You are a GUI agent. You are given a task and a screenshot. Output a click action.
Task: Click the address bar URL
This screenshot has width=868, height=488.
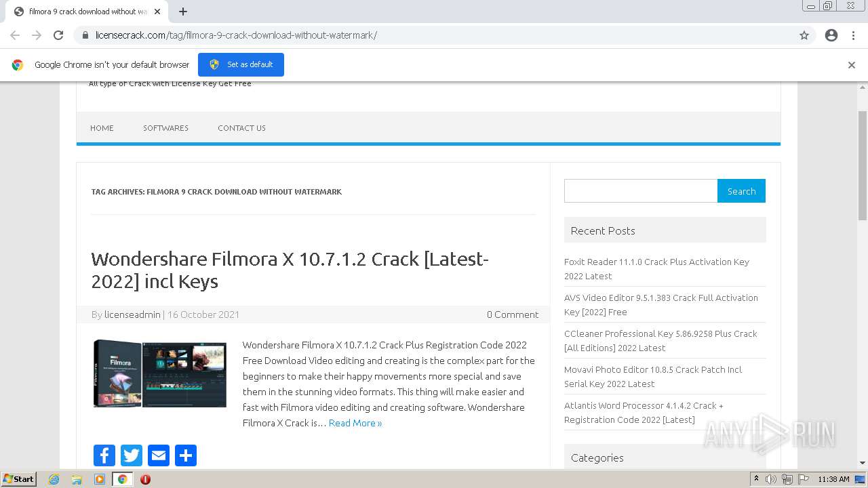(236, 35)
